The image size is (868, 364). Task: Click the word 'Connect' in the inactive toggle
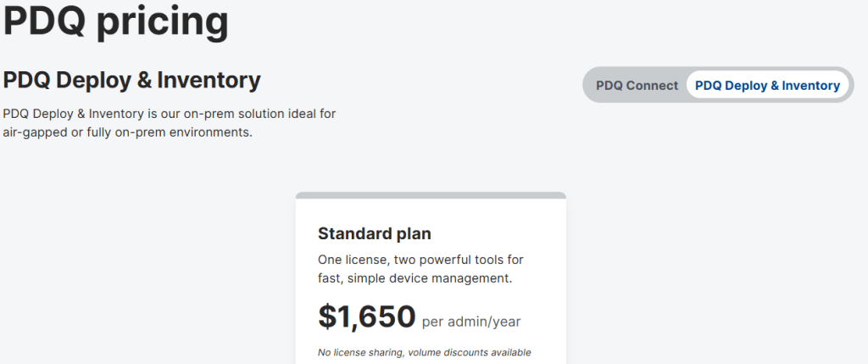652,86
